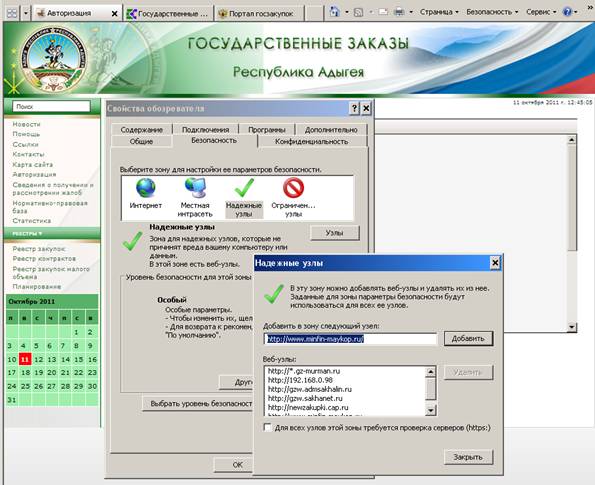
Task: Select the Местная интрасеть zone icon
Action: point(195,188)
